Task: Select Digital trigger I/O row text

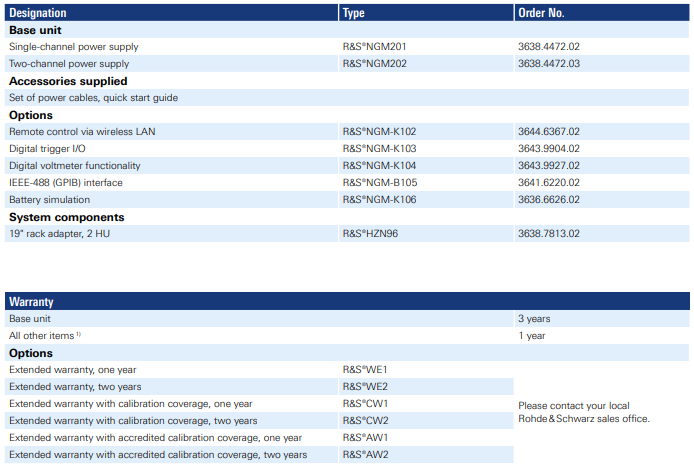Action: click(x=47, y=149)
